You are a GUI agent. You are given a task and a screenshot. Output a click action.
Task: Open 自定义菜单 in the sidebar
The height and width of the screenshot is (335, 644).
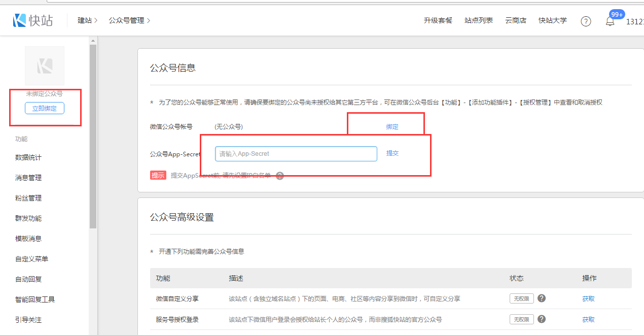pyautogui.click(x=32, y=259)
